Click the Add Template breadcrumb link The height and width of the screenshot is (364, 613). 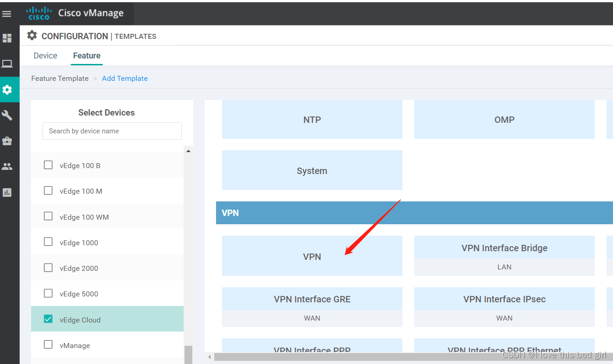125,79
